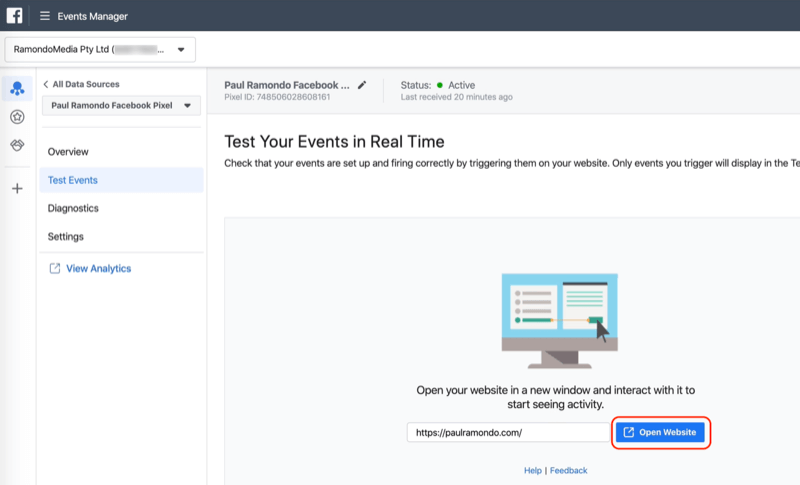Go back to All Data Sources
This screenshot has width=800, height=485.
pyautogui.click(x=82, y=84)
